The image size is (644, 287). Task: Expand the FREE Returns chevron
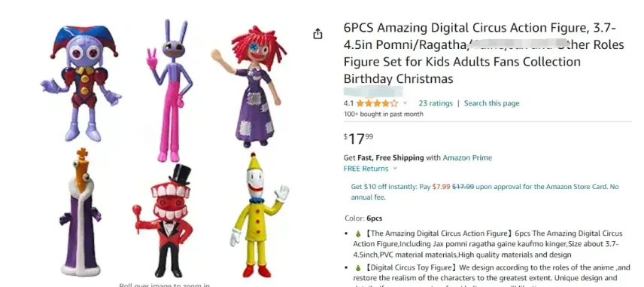point(395,169)
